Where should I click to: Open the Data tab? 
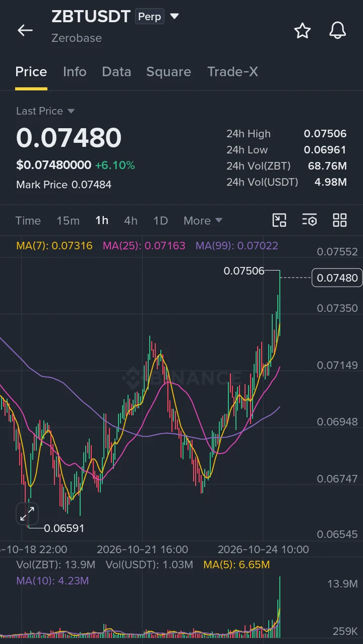116,72
